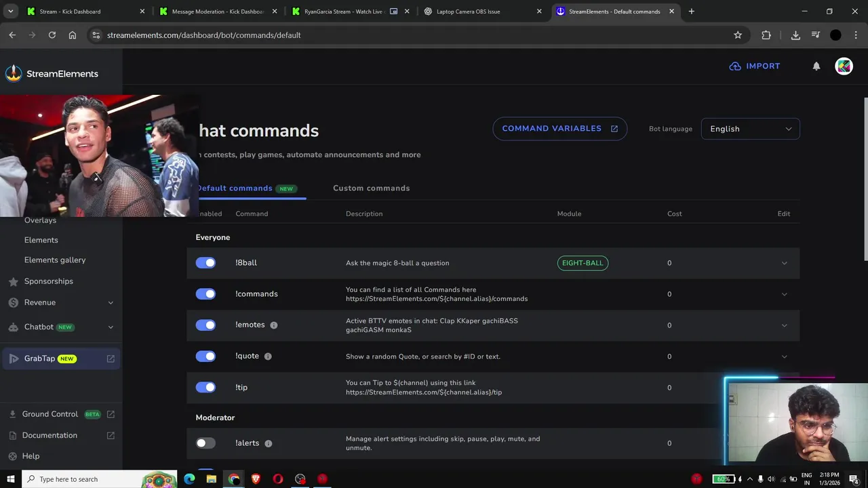Open the Brave browser from the taskbar
Screen dimensions: 868x488
pos(256,479)
